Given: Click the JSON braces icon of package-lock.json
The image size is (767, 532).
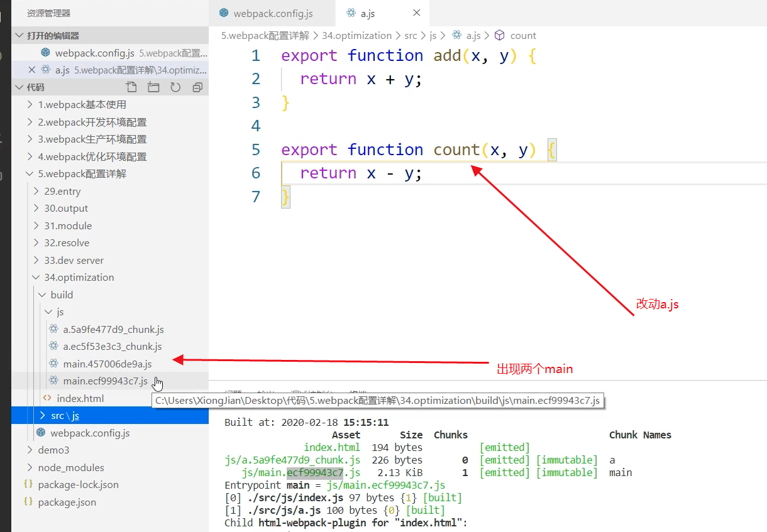Looking at the screenshot, I should point(28,484).
